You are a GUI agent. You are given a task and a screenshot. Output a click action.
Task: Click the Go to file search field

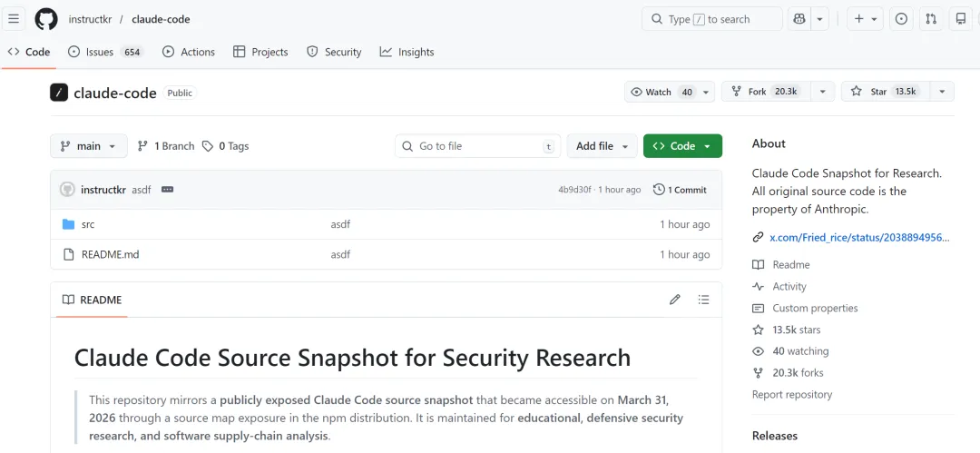(476, 146)
